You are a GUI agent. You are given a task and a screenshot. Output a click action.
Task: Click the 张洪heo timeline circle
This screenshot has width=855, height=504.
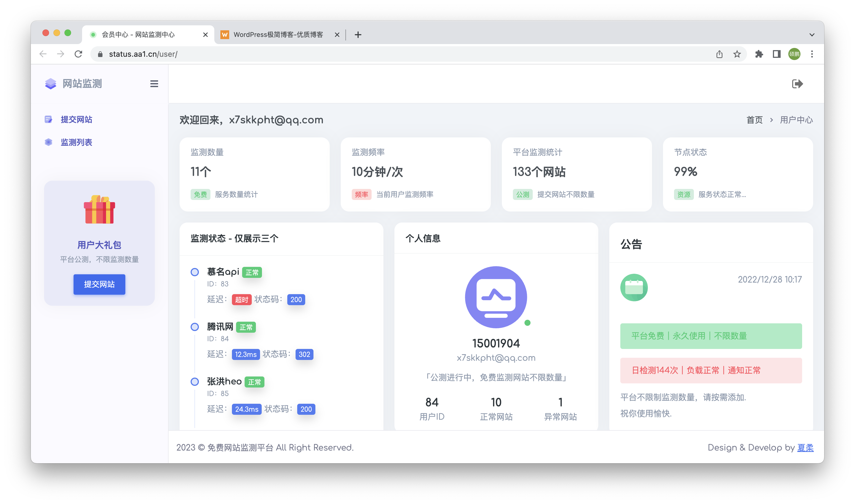coord(194,381)
